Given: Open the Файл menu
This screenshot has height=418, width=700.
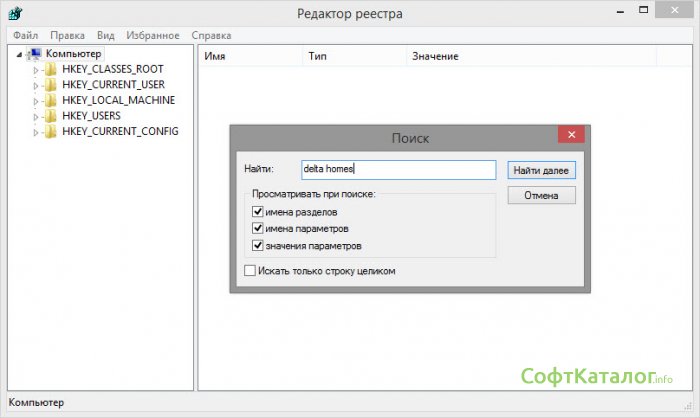Looking at the screenshot, I should [25, 34].
